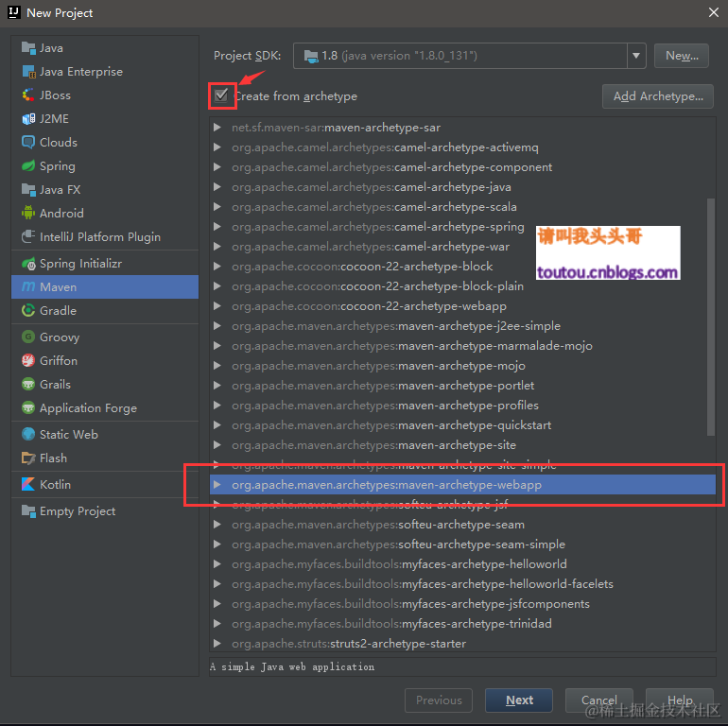728x726 pixels.
Task: Select softeu-archetype-seam-simple row
Action: tap(462, 544)
